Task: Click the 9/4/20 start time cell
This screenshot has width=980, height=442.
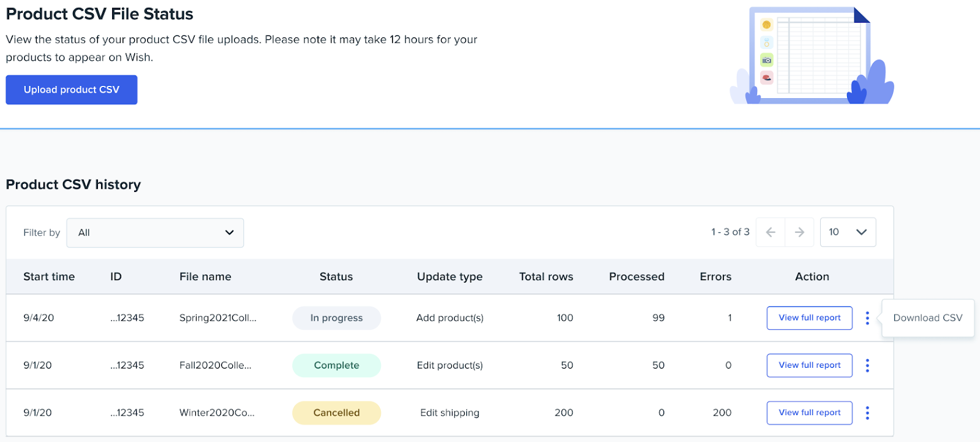Action: point(39,318)
